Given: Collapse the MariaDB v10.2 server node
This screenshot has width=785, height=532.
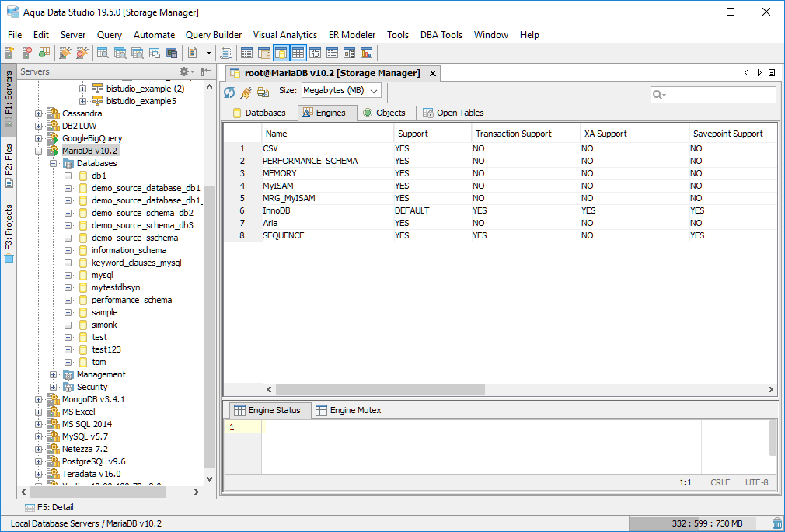Looking at the screenshot, I should point(39,151).
